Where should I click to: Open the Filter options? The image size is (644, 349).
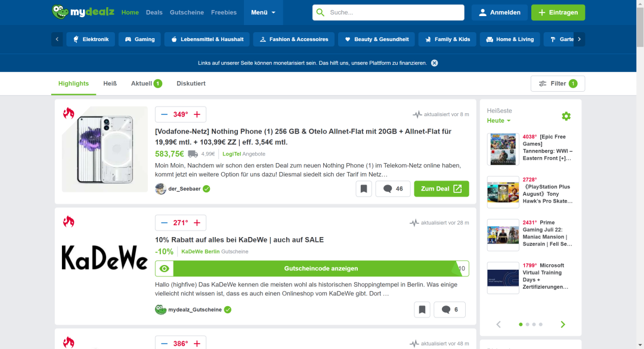[x=558, y=83]
